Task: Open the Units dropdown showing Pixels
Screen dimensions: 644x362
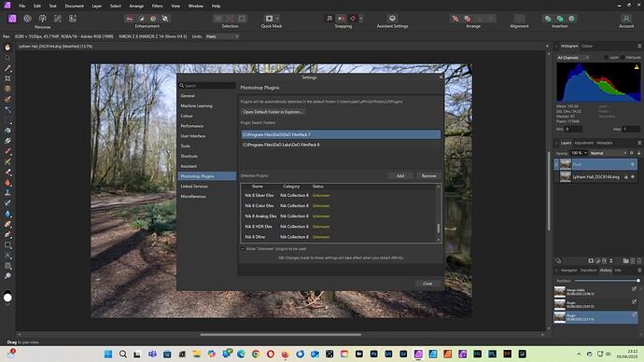Action: coord(222,36)
